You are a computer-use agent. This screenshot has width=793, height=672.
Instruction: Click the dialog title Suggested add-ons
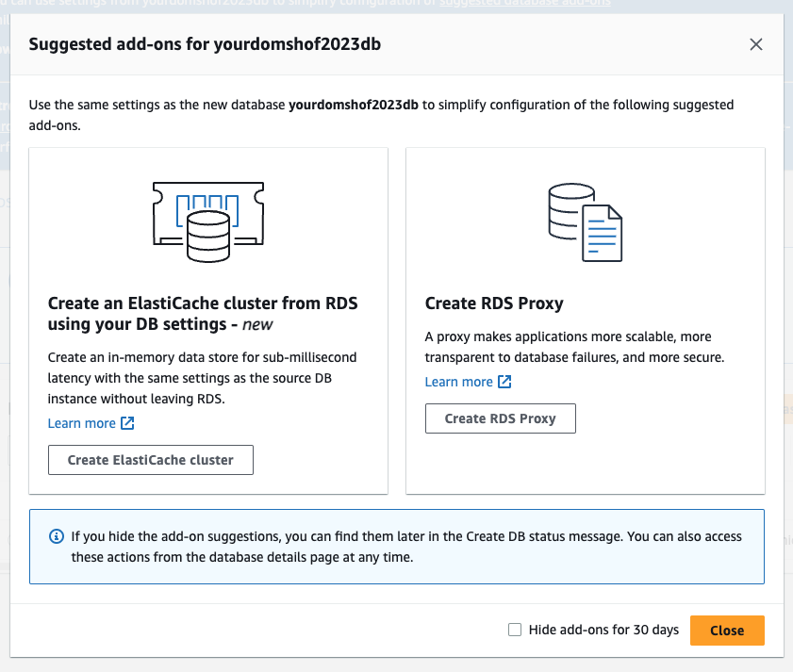pyautogui.click(x=205, y=44)
